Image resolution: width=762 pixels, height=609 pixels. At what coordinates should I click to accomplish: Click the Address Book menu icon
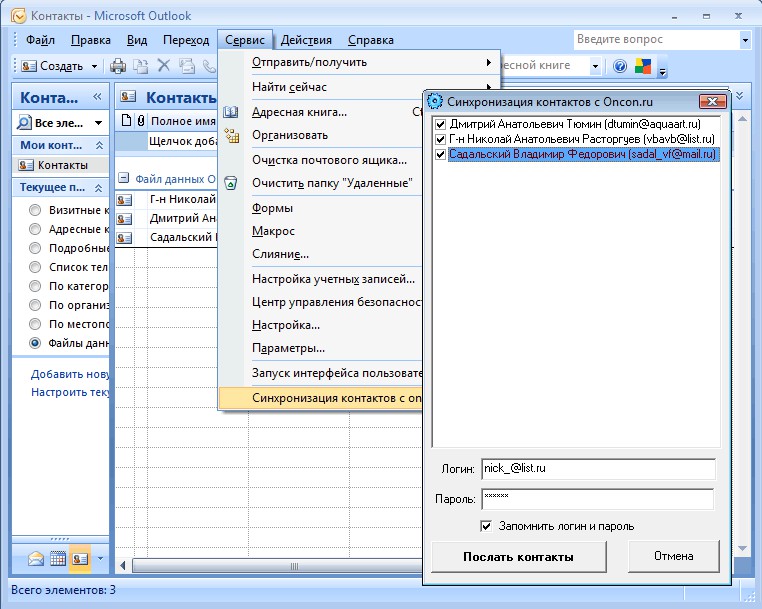point(231,112)
